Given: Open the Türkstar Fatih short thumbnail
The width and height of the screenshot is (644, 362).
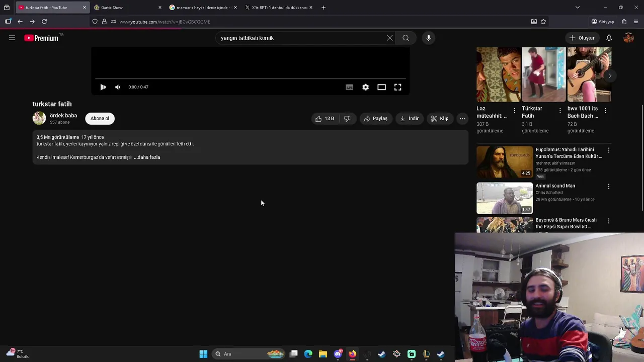Looking at the screenshot, I should click(x=544, y=74).
